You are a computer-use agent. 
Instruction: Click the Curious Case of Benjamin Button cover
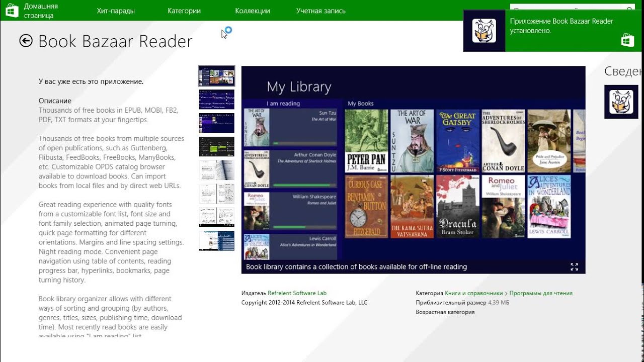(366, 207)
